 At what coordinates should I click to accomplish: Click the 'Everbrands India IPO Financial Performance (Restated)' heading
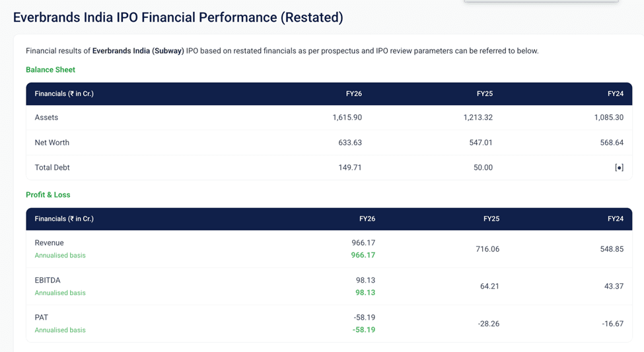click(x=178, y=18)
